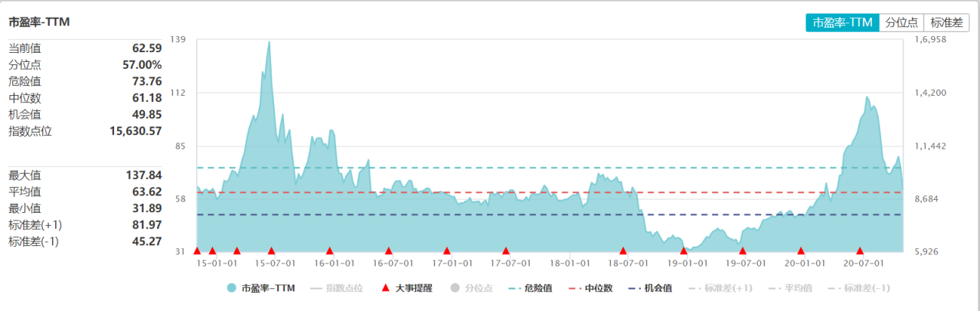The height and width of the screenshot is (311, 980).
Task: Select the 标准差(-1) value 45.27
Action: 147,241
